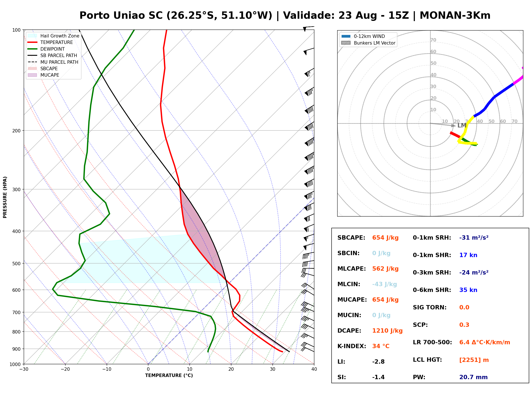This screenshot has height=394, width=532.
Task: Click the SBCAPE legend entry
Action: click(x=43, y=68)
